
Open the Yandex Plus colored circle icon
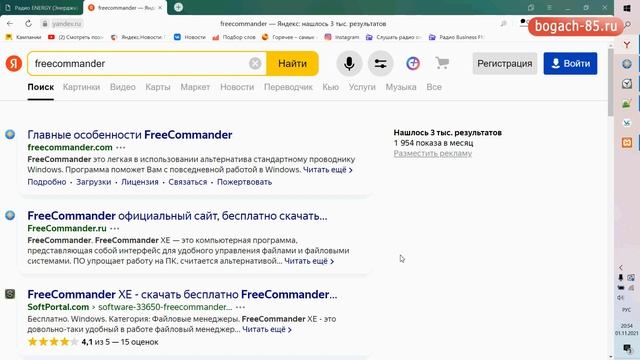click(x=413, y=63)
